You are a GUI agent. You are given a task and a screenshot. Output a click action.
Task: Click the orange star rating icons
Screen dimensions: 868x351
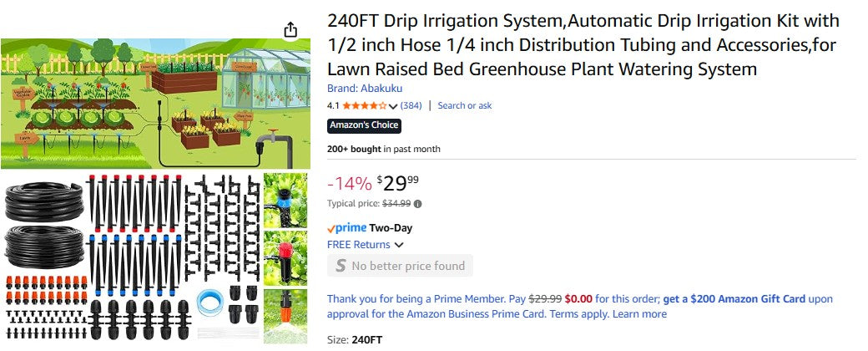pos(364,106)
